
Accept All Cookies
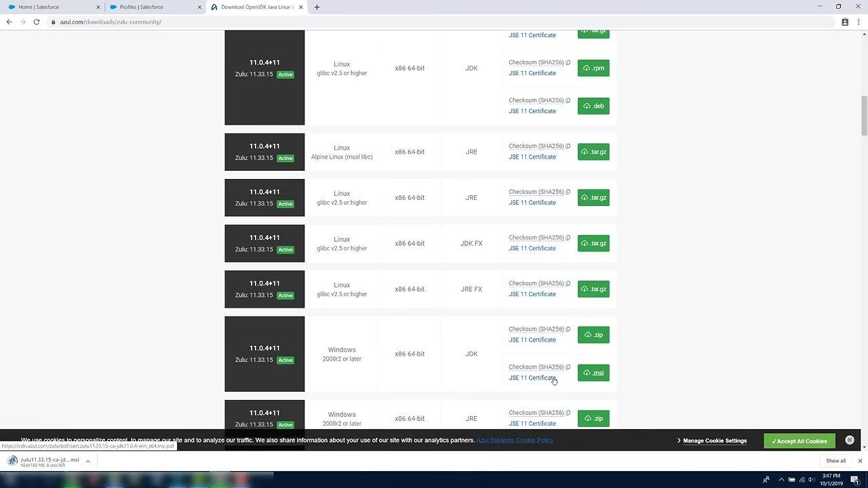(x=800, y=441)
